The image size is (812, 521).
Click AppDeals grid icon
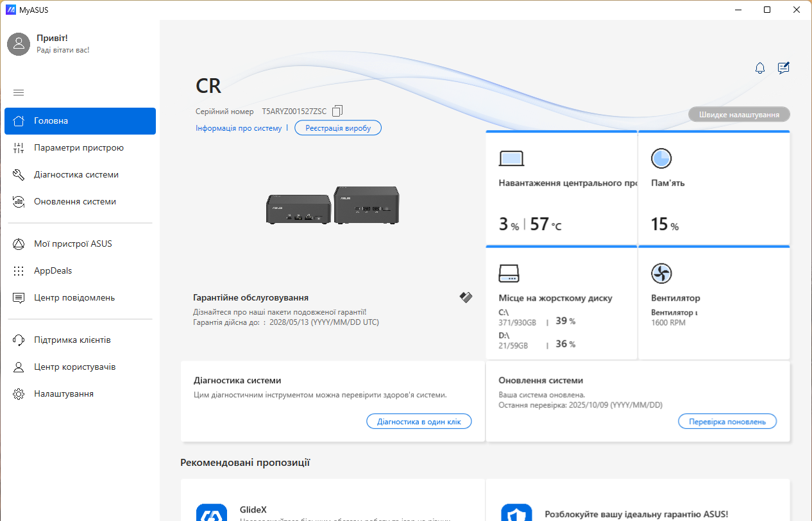click(x=19, y=271)
